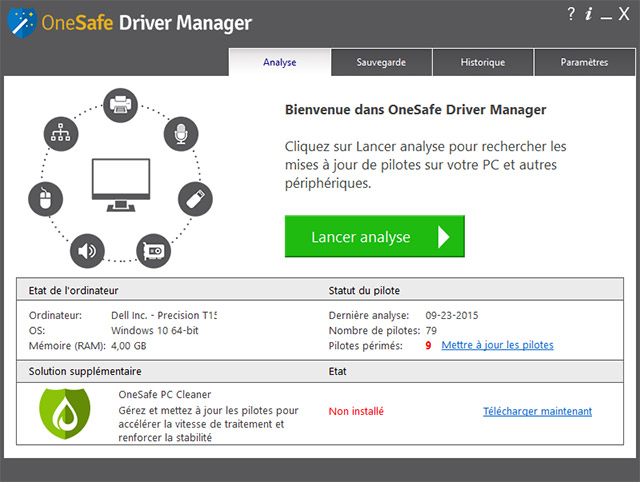Viewport: 640px width, 482px height.
Task: Click the 'Mémoire (RAM):' label
Action: [x=67, y=346]
